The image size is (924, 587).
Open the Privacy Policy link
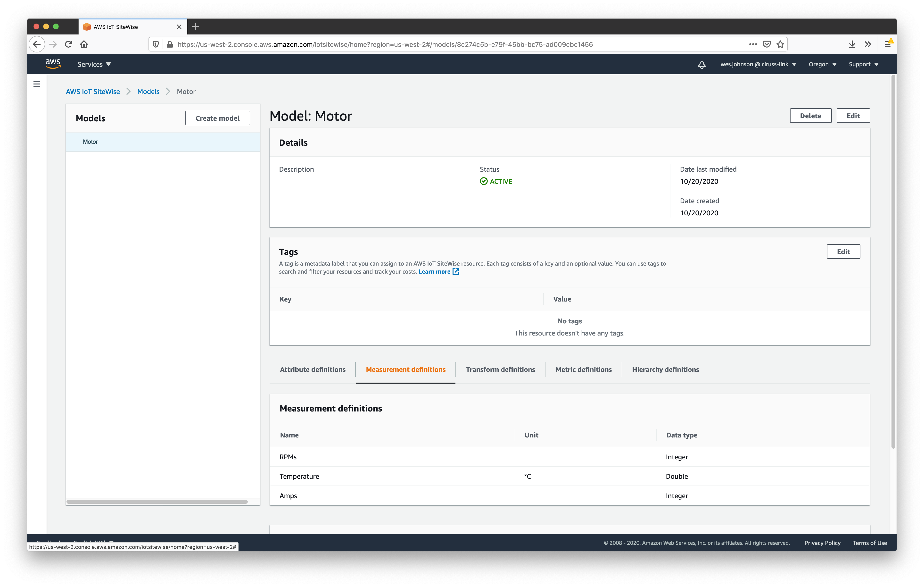pyautogui.click(x=822, y=543)
